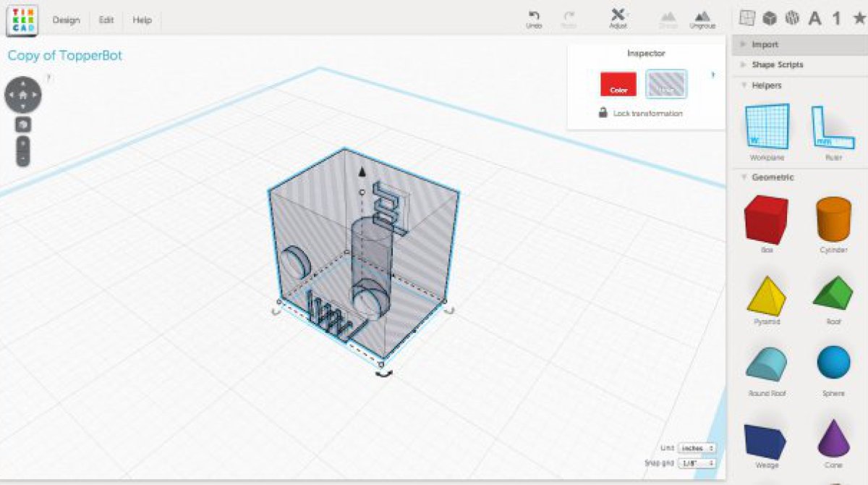Expand the Import section
Screen dimensions: 868x485
click(765, 45)
